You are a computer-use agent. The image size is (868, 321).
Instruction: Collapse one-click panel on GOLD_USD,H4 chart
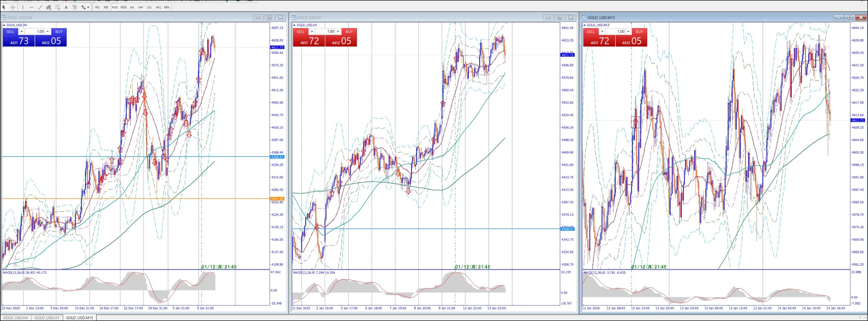tap(4, 25)
